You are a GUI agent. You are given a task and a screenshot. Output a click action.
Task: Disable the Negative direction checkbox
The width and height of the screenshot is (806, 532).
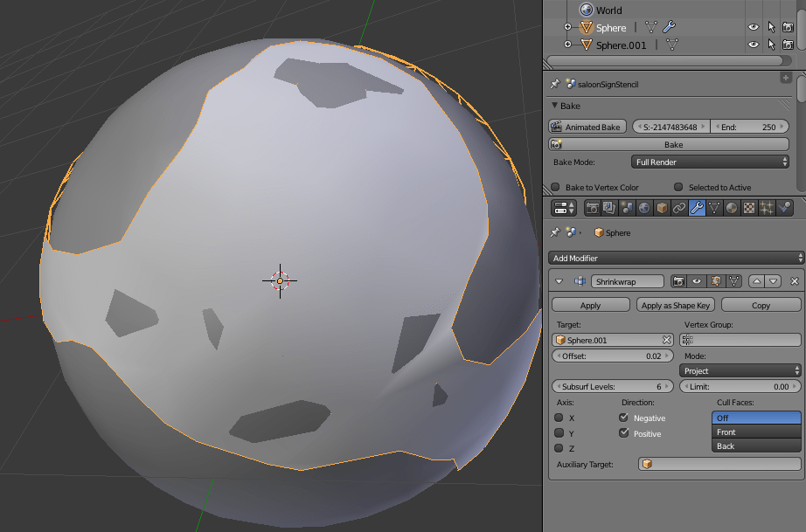click(x=624, y=418)
